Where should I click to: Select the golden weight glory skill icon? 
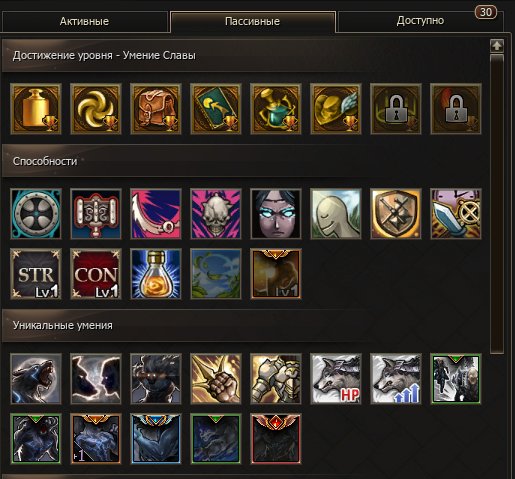36,109
